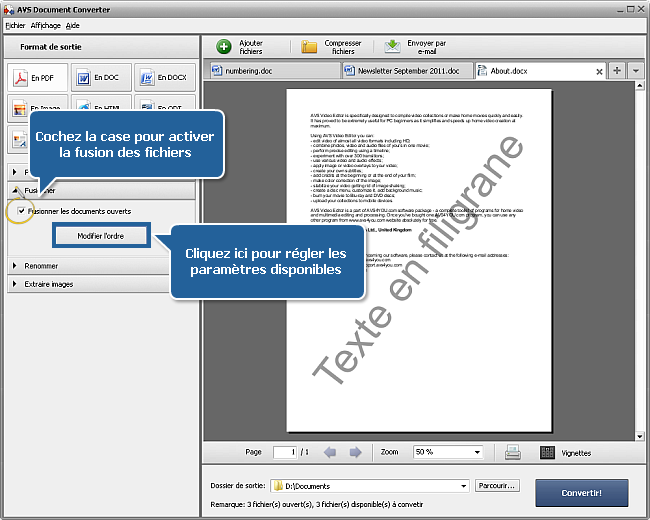650x520 pixels.
Task: Open the Aide menu
Action: coord(73,25)
